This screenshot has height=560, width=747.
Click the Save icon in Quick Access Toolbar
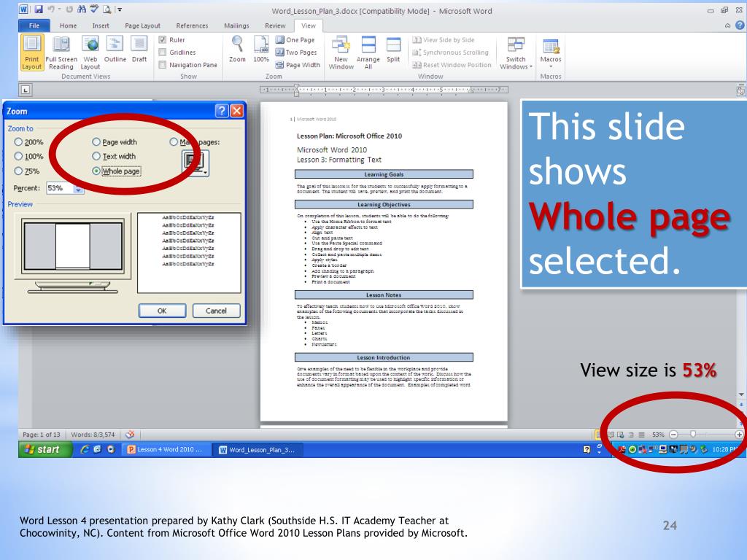click(39, 9)
